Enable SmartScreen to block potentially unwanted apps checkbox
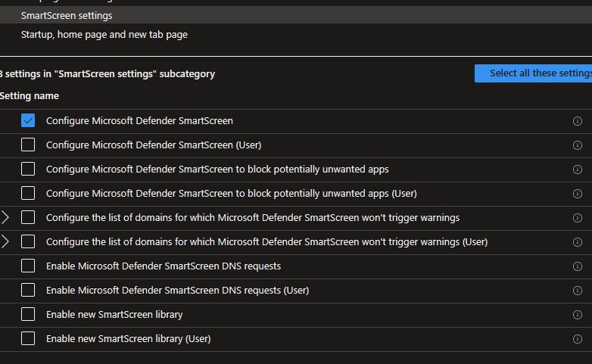Screen dimensions: 592x364 pos(28,169)
